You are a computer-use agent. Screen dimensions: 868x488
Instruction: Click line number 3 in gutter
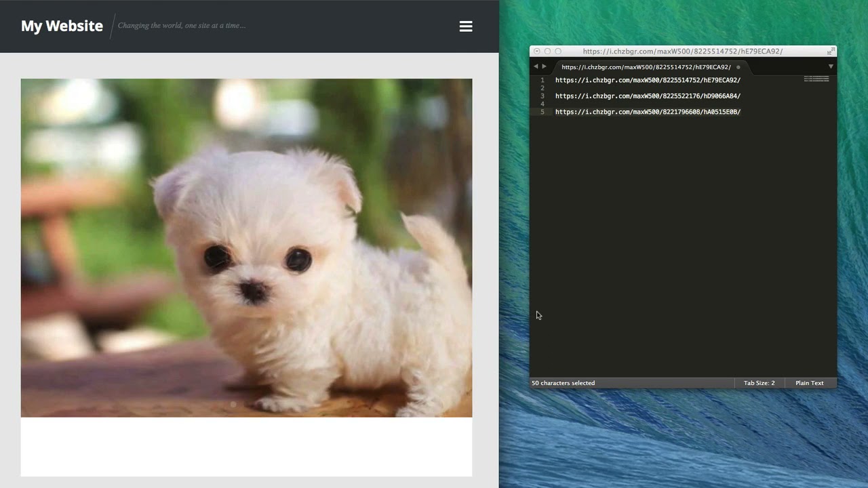click(542, 96)
